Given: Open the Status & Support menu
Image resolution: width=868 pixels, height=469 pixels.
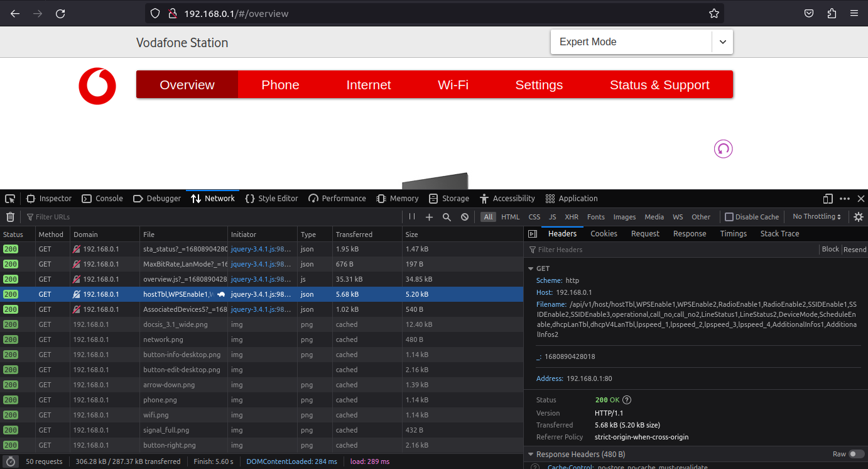Looking at the screenshot, I should pyautogui.click(x=659, y=85).
